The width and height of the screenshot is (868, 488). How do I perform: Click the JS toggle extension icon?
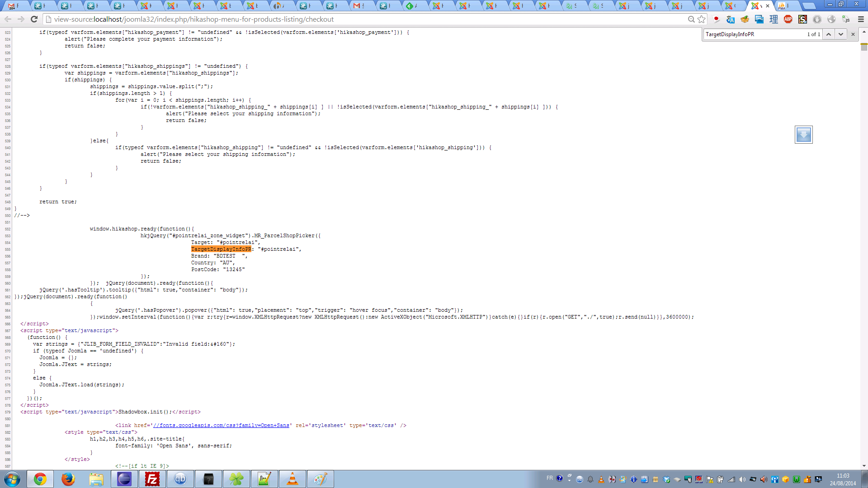tap(846, 19)
